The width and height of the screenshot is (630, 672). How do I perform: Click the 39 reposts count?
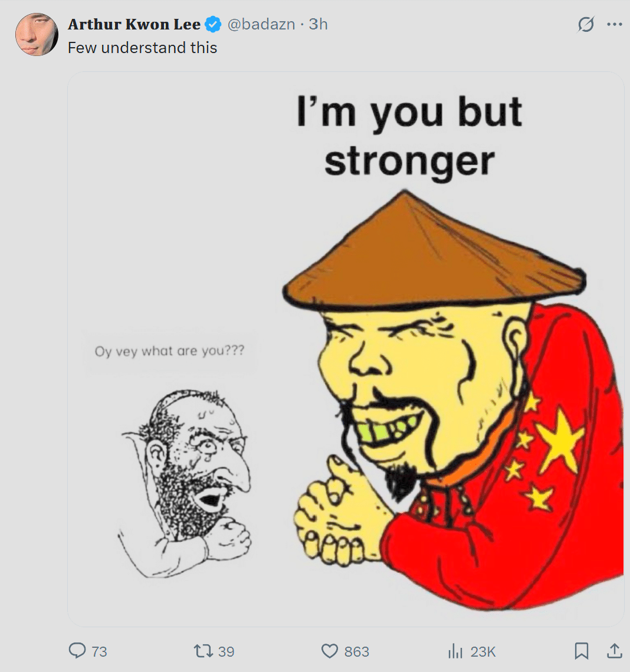coord(226,651)
